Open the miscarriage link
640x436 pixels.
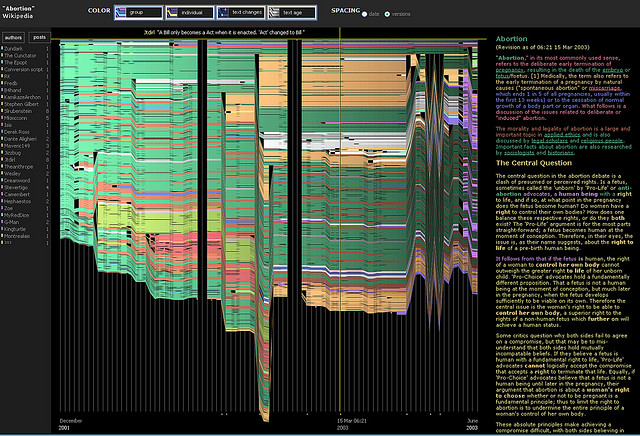[604, 88]
